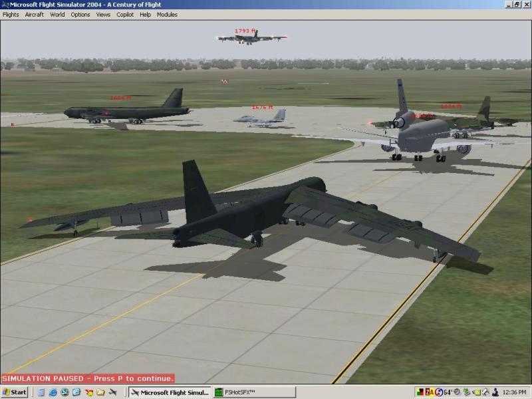Screen dimensions: 532x399
Task: Open the folder quick launch icon
Action: (101, 392)
